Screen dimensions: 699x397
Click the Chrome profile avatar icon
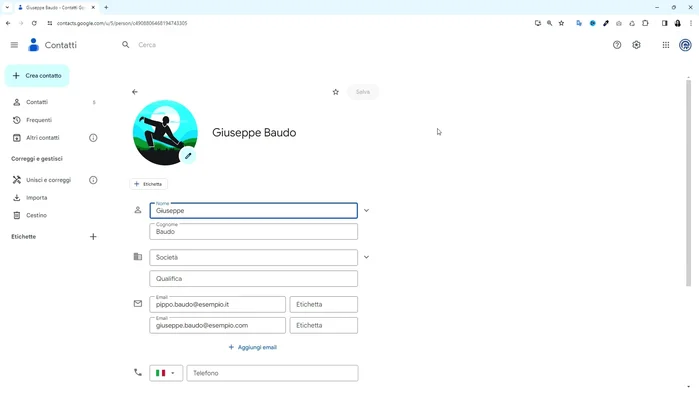678,23
